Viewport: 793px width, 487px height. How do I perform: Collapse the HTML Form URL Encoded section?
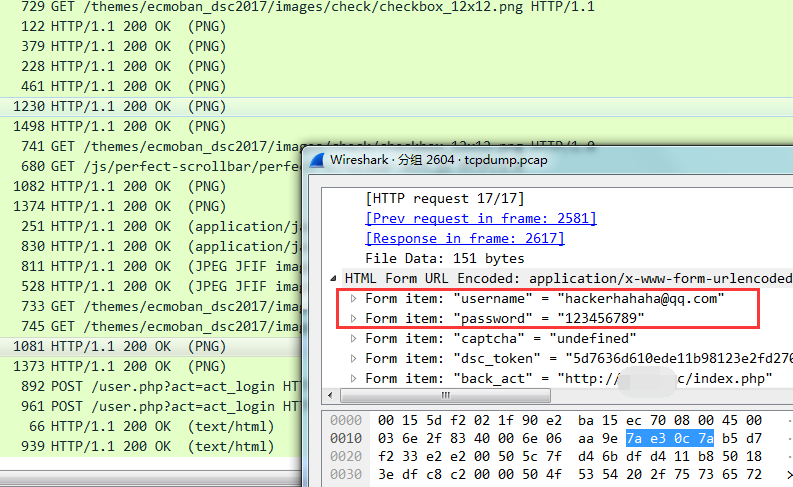334,278
